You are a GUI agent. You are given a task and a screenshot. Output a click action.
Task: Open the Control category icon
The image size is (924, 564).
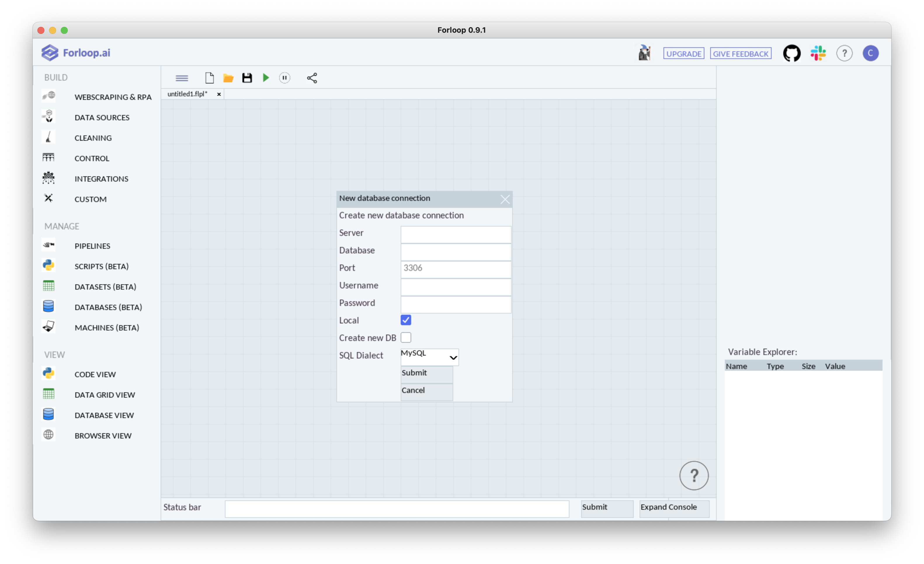pyautogui.click(x=48, y=157)
